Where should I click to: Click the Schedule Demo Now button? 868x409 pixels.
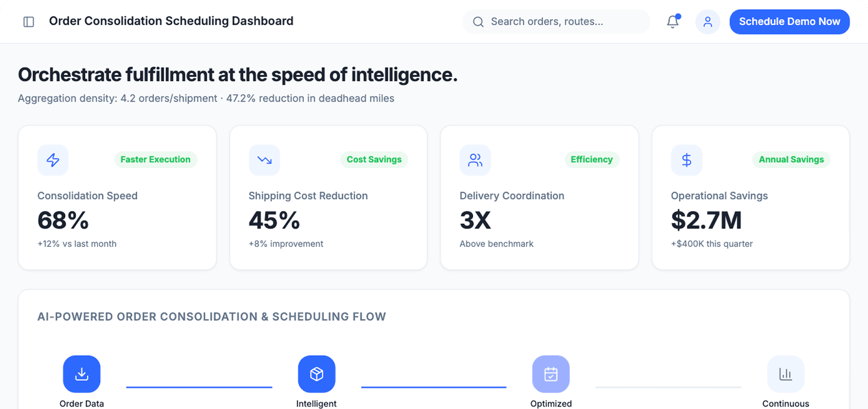tap(789, 21)
